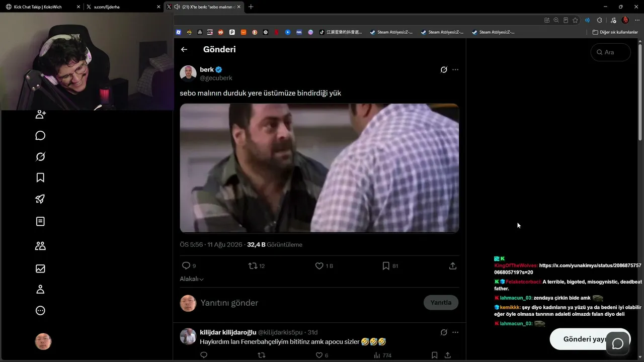Viewport: 644px width, 362px height.
Task: Open the Reddit bookmark icon
Action: [x=221, y=32]
